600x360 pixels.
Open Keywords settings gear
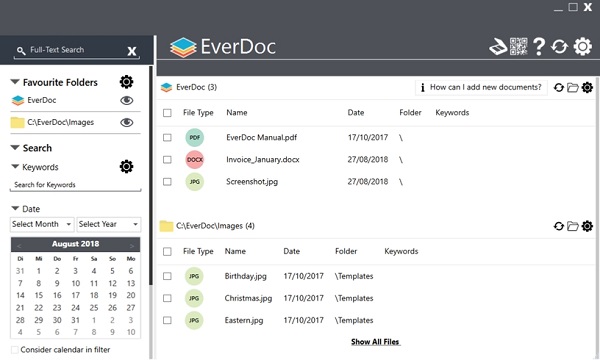tap(126, 166)
